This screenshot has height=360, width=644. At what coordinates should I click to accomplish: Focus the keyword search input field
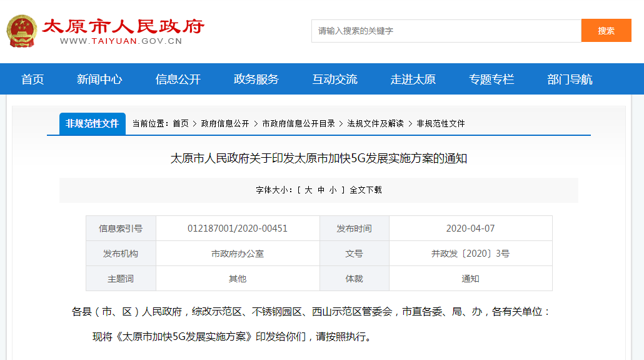(x=446, y=31)
